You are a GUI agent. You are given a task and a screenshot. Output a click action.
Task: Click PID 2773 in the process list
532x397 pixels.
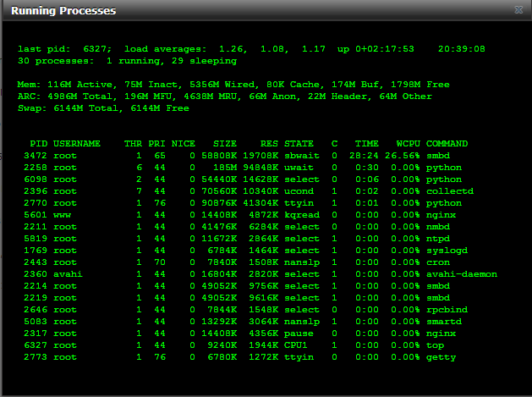36,357
